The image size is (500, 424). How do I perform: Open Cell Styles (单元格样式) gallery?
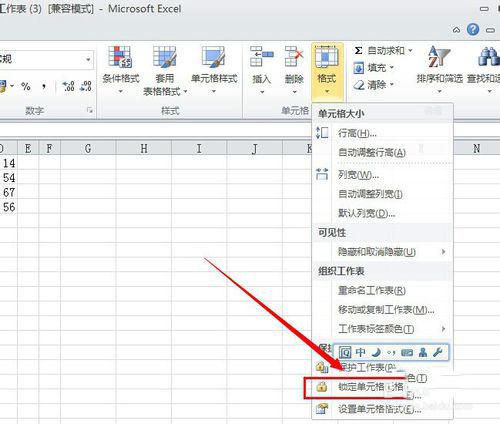[214, 69]
